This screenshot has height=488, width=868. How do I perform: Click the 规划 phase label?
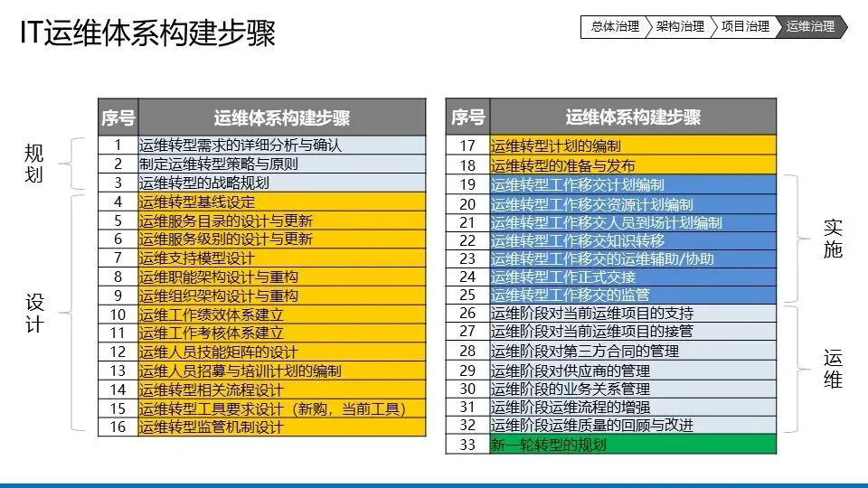click(34, 164)
